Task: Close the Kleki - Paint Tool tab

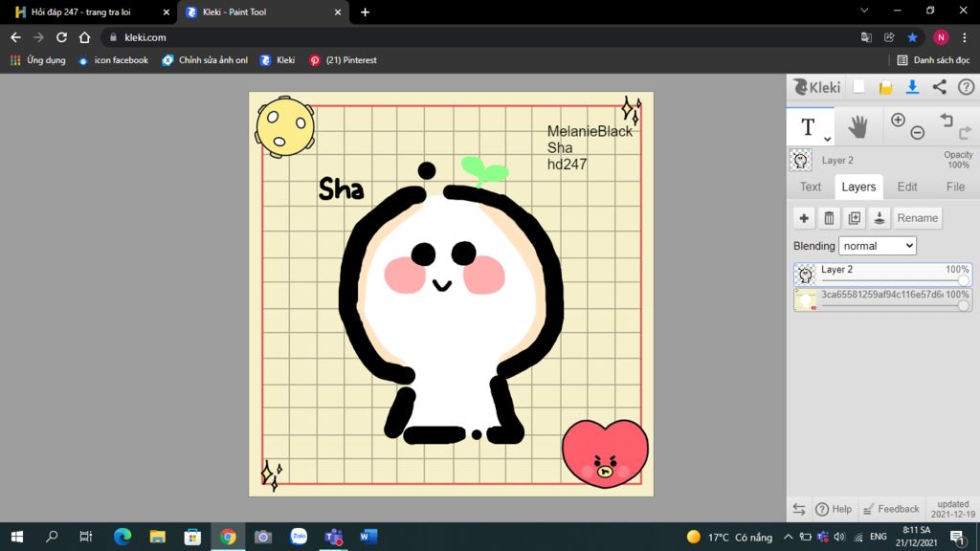Action: click(338, 11)
